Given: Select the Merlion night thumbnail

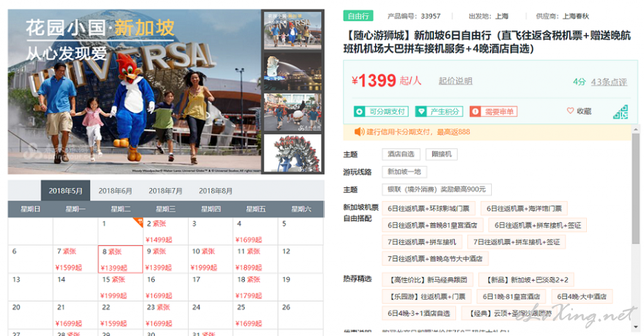Looking at the screenshot, I should point(292,72).
